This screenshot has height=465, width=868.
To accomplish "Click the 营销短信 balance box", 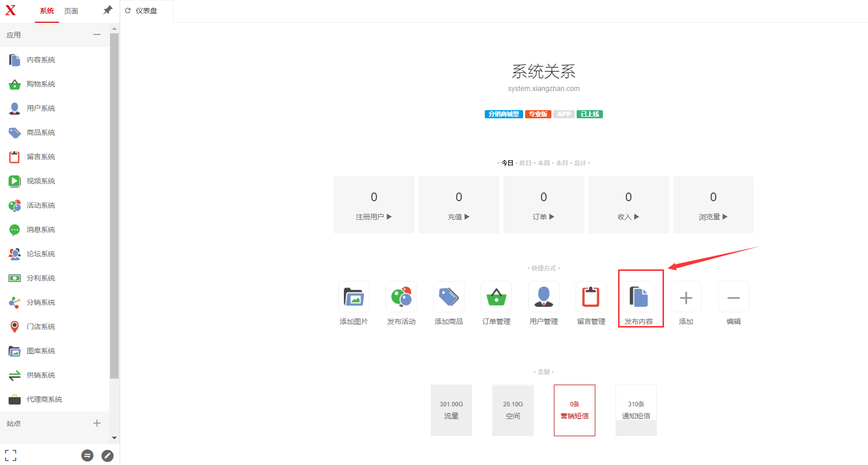I will [574, 410].
